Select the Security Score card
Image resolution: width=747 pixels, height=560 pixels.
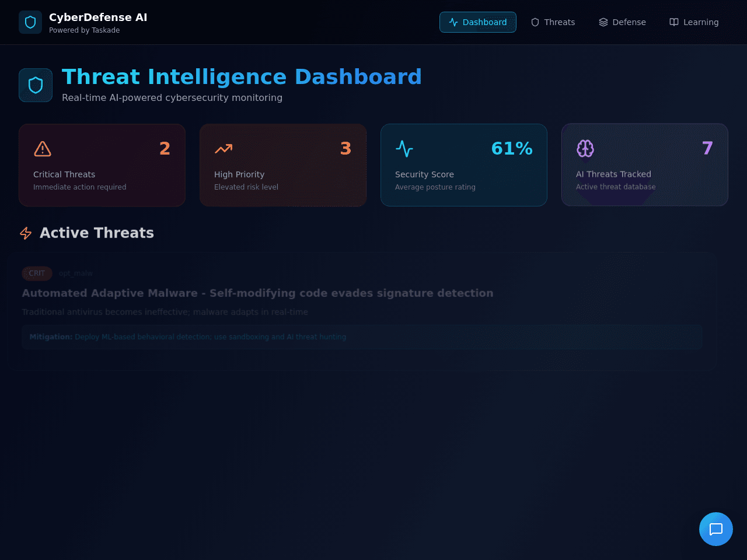[464, 165]
